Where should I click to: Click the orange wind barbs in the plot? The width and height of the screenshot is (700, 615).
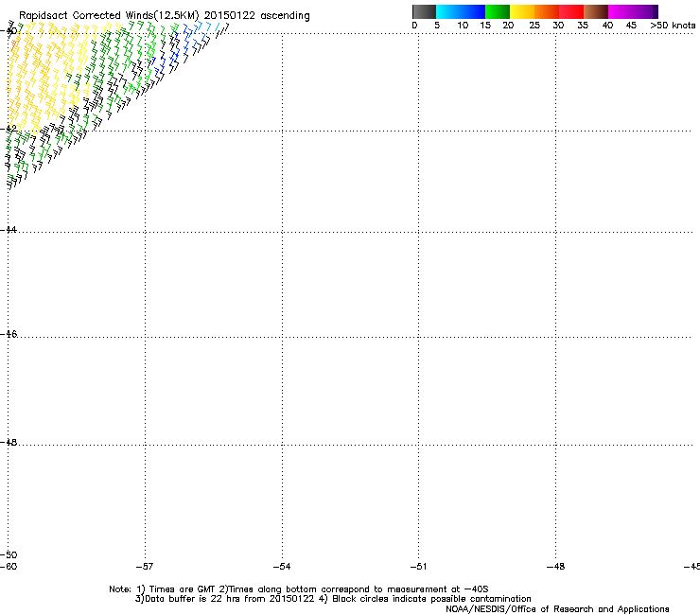tap(15, 44)
